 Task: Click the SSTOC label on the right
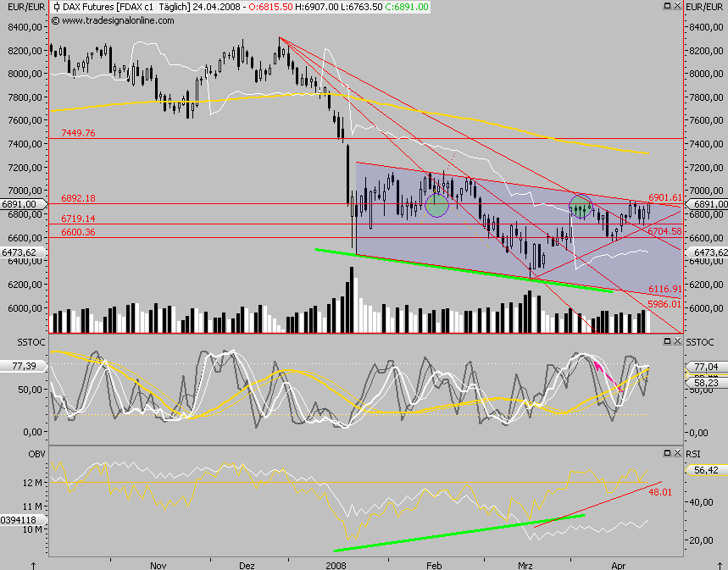click(700, 342)
